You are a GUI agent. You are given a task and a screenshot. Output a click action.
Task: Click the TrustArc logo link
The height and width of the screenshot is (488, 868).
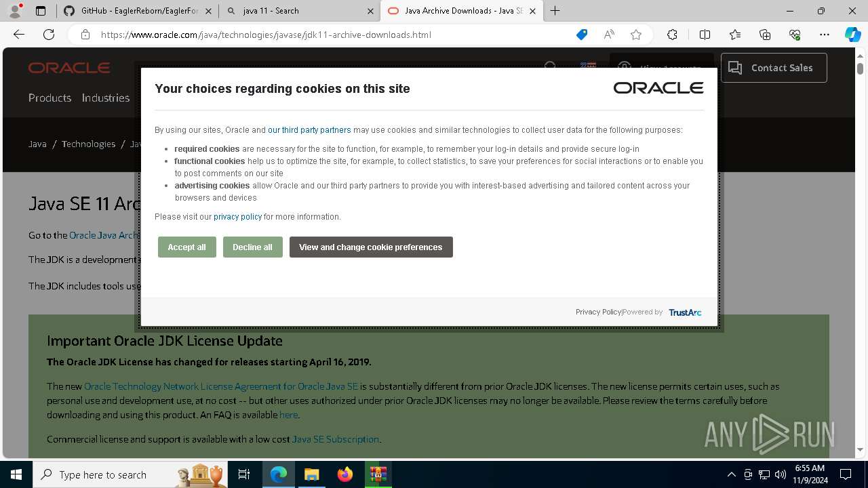pos(685,312)
